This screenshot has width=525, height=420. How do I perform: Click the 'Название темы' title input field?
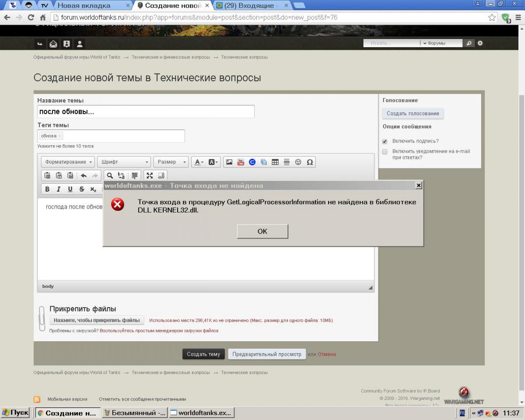pyautogui.click(x=146, y=112)
